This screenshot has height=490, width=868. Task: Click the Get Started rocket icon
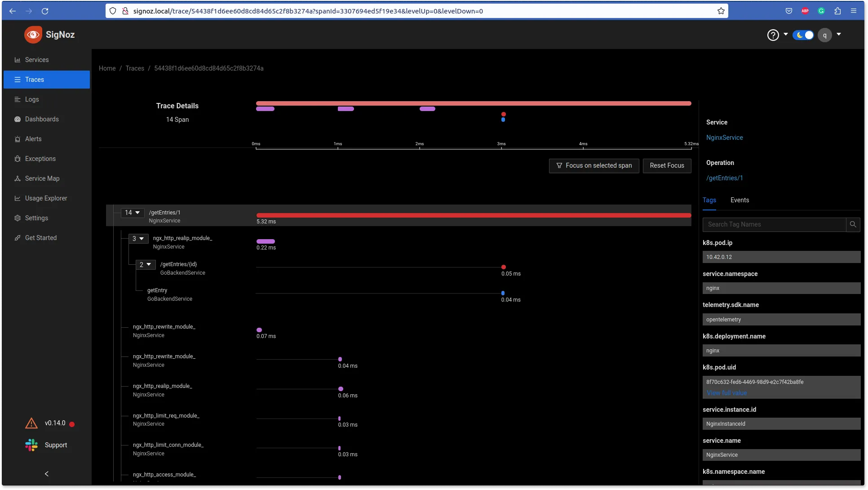(x=18, y=238)
